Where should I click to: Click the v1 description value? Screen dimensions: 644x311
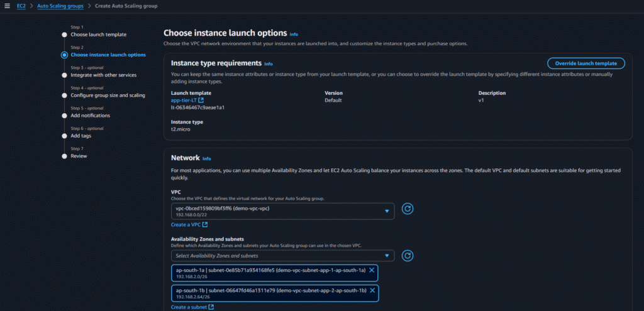(481, 100)
